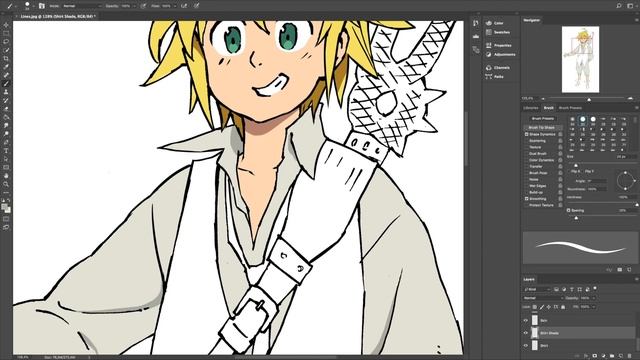Select the Brush tab

548,108
